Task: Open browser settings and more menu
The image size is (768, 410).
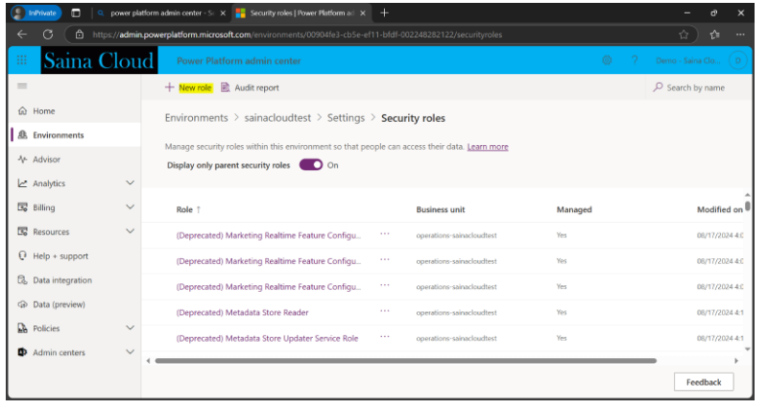Action: click(740, 34)
